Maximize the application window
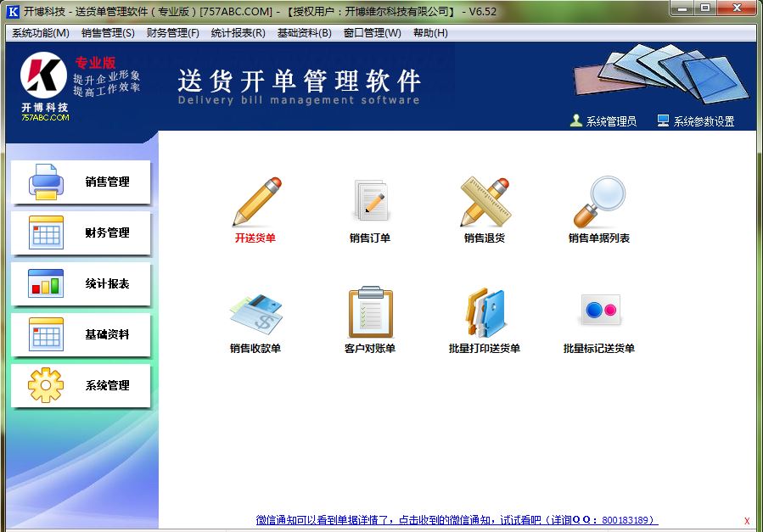763x532 pixels. coord(705,8)
